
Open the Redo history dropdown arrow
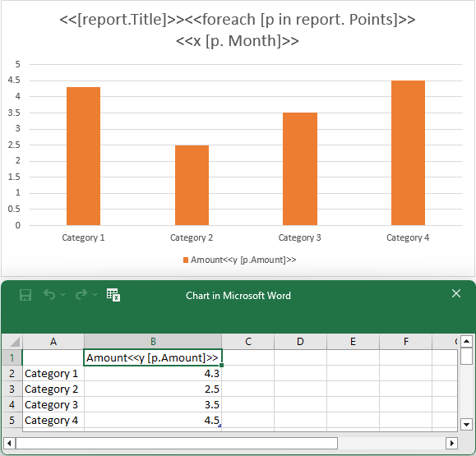click(95, 294)
